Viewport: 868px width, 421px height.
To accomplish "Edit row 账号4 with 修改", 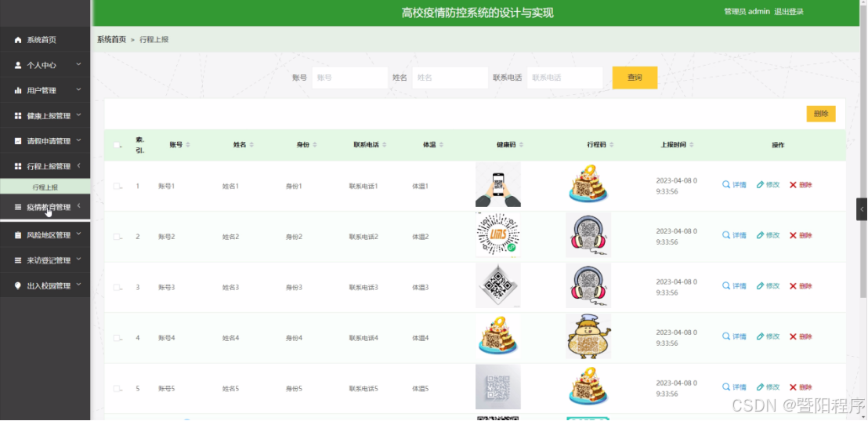I will click(768, 337).
